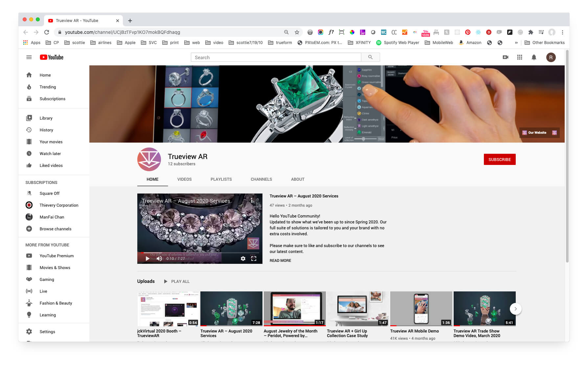Image resolution: width=588 pixels, height=366 pixels.
Task: Click the page vertical scrollbar
Action: point(567,156)
